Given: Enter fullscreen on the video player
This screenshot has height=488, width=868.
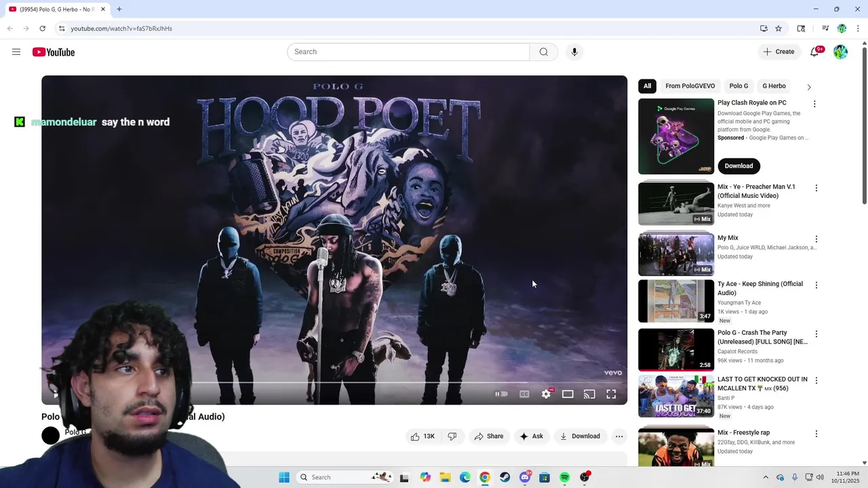Looking at the screenshot, I should (x=611, y=394).
